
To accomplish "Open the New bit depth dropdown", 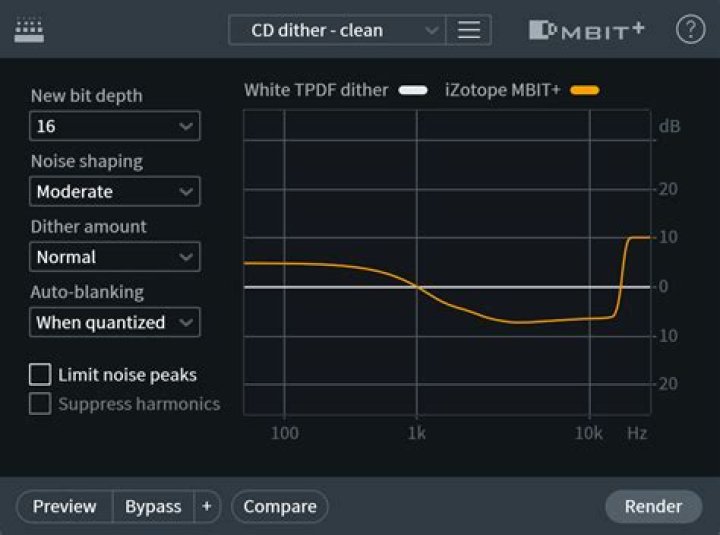I will click(x=114, y=126).
